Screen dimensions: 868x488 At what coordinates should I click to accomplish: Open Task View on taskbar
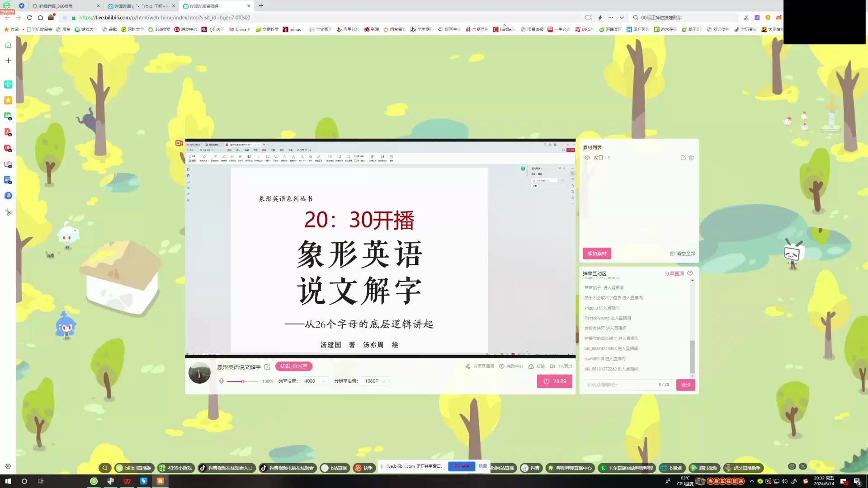(x=40, y=481)
